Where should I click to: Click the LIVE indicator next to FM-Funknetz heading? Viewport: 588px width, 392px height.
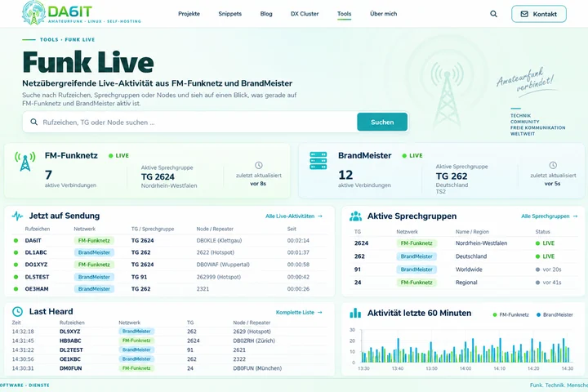118,156
